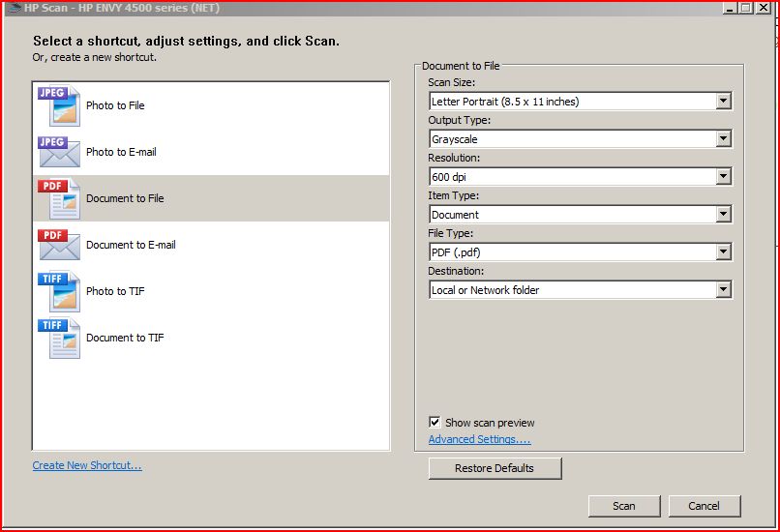Select the Photo to TIF shortcut label
Viewport: 780px width, 532px height.
click(x=115, y=292)
